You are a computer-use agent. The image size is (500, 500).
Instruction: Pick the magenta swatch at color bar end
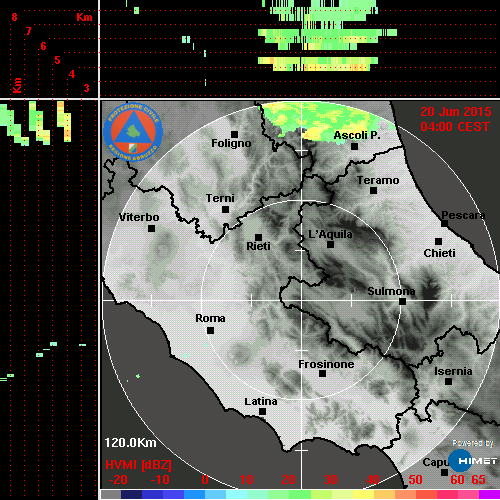(x=489, y=494)
